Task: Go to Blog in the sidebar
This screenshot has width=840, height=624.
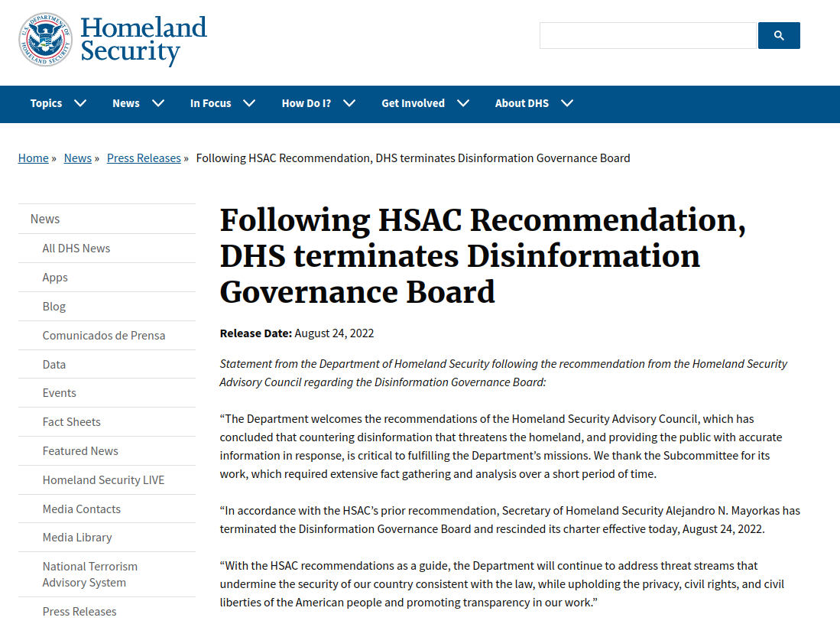Action: [106, 306]
